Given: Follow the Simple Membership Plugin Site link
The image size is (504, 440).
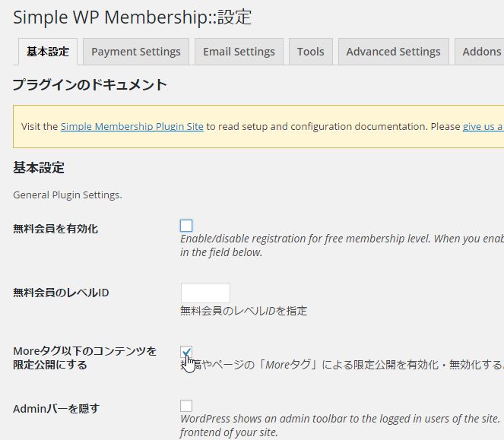Looking at the screenshot, I should click(132, 127).
